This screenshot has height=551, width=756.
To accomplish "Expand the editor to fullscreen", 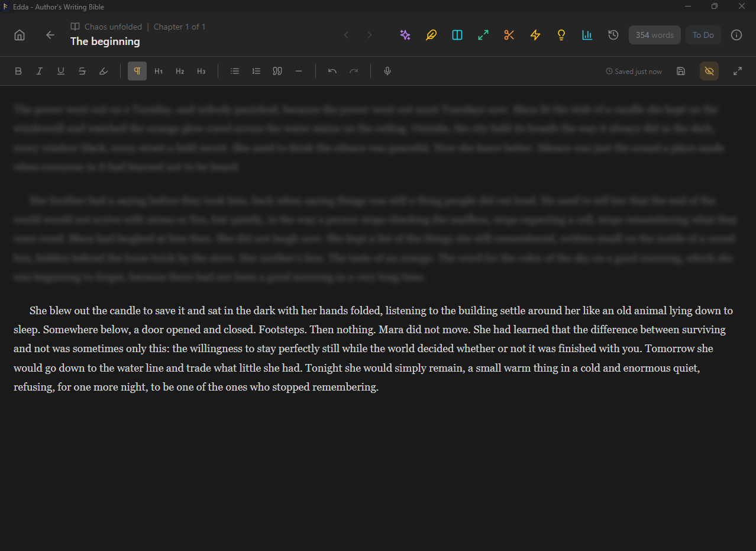I will [x=738, y=71].
